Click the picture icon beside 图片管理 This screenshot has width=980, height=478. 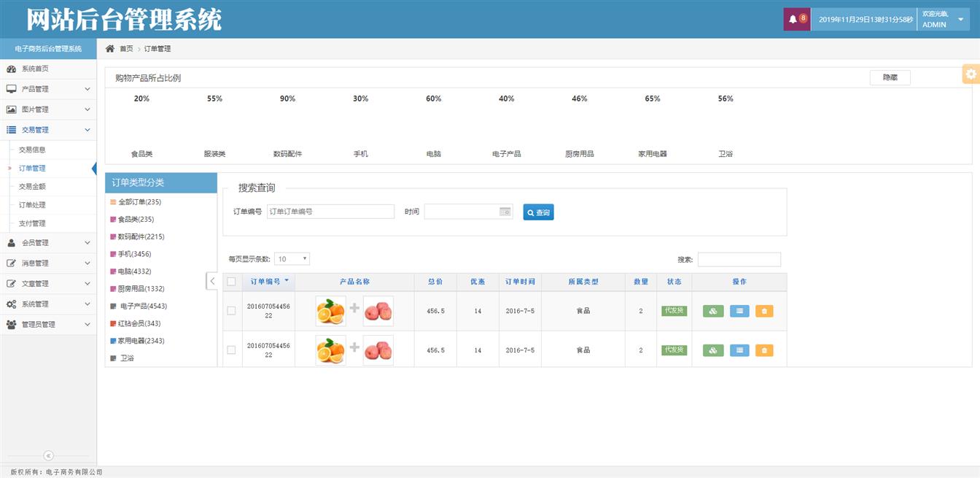point(11,109)
